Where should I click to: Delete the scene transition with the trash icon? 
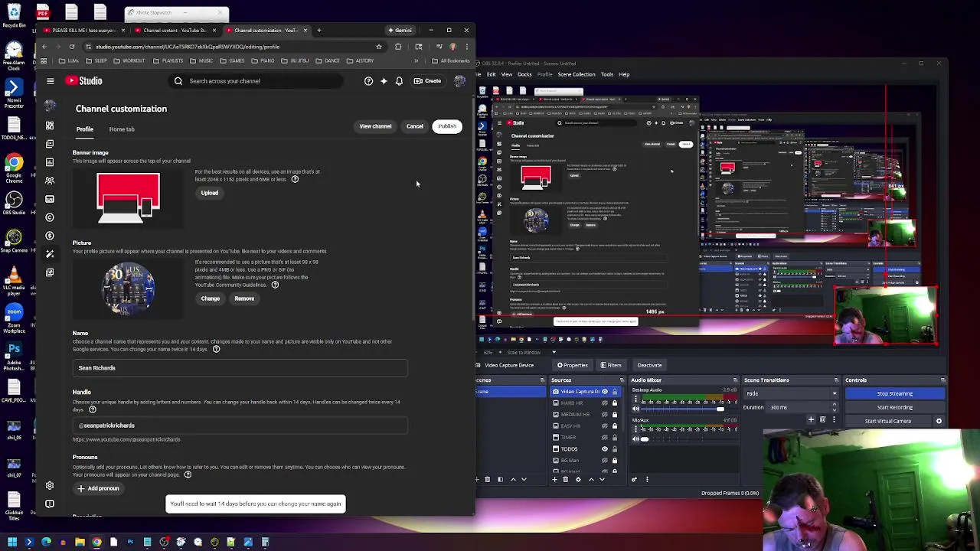(x=822, y=419)
